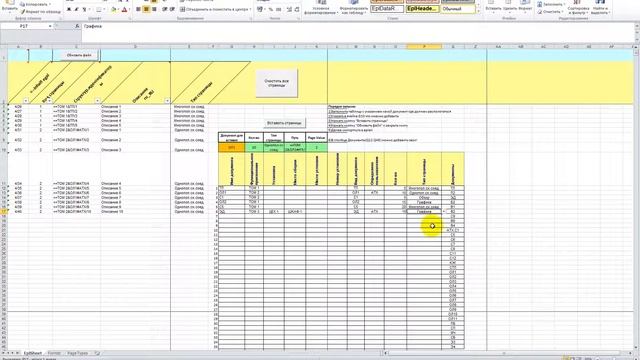The image size is (640, 360).
Task: Click the first sheet navigation arrow
Action: [3, 353]
